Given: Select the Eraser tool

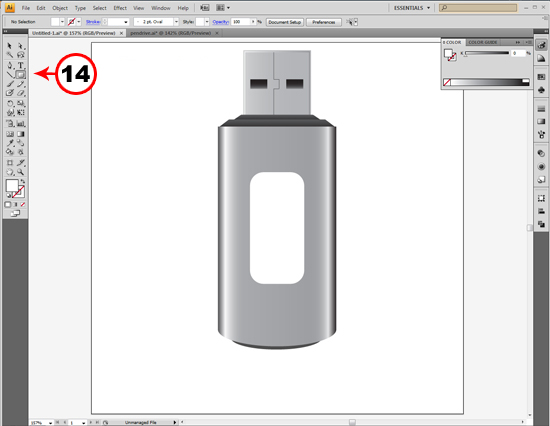Looking at the screenshot, I should [x=21, y=93].
